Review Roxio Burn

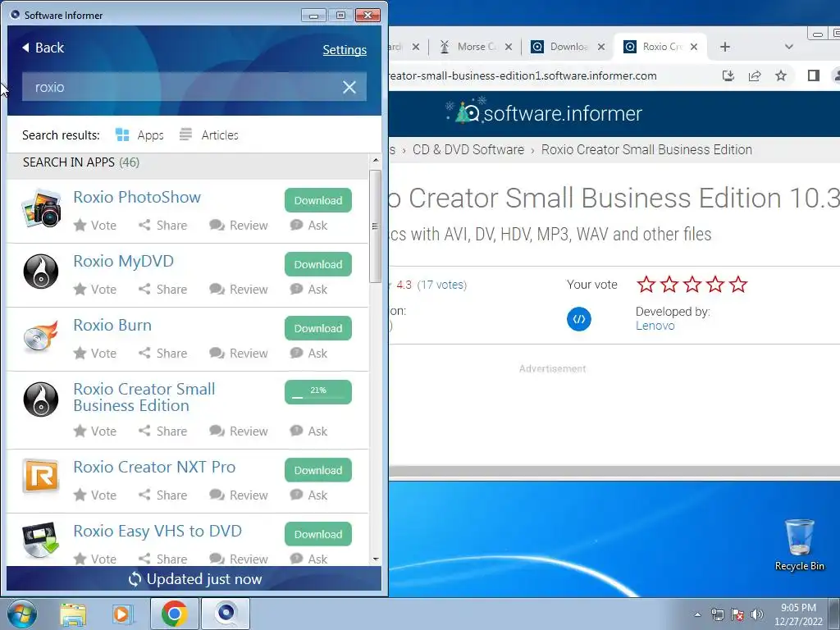(x=239, y=353)
